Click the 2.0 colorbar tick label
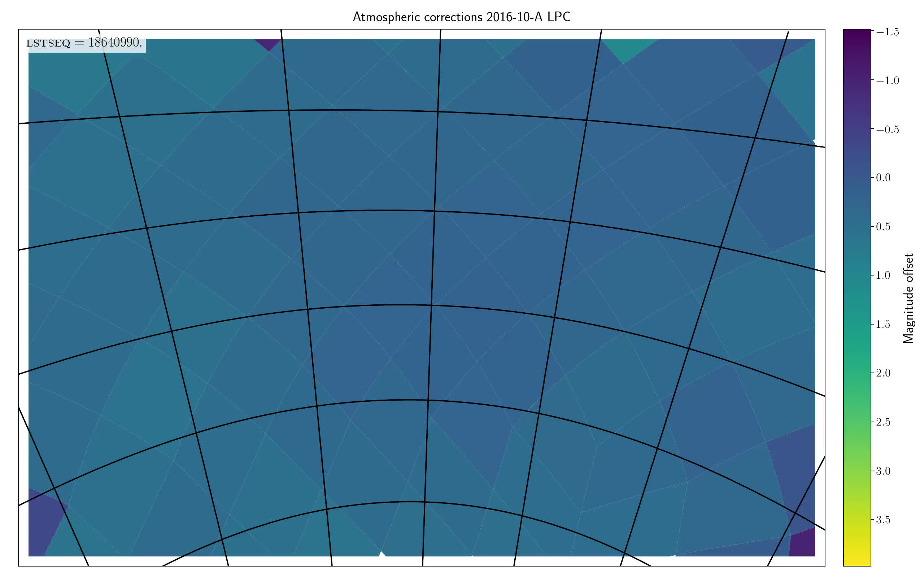924x577 pixels. 883,373
